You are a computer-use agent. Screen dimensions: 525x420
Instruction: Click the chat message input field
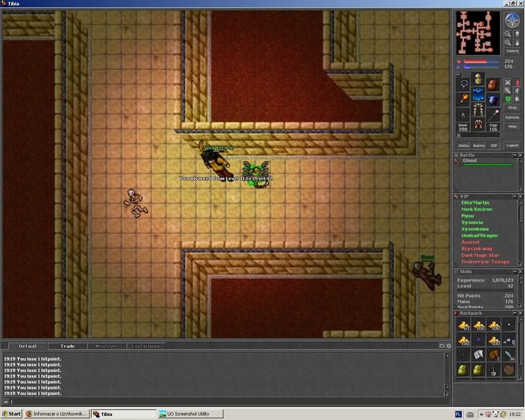click(228, 402)
